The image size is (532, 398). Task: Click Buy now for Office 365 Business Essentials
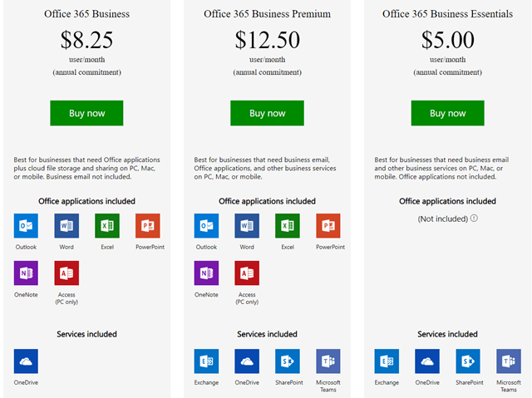[x=447, y=113]
